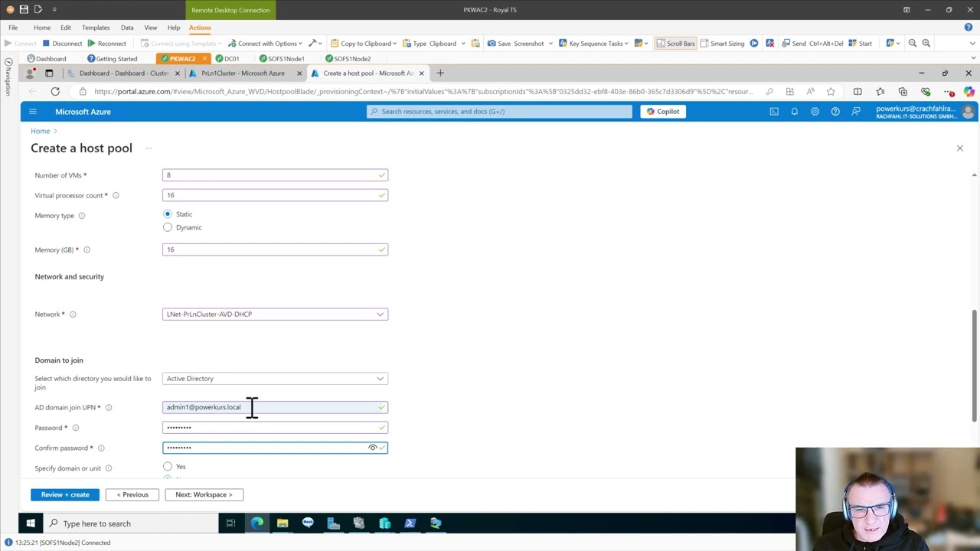Open the Data ribbon tab

coord(127,28)
